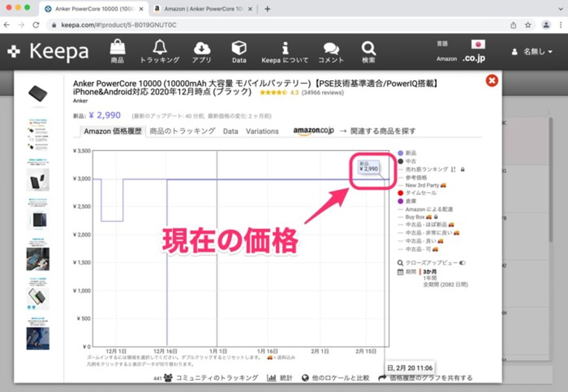Click the 34966 reviews link
The image size is (568, 392).
click(323, 93)
